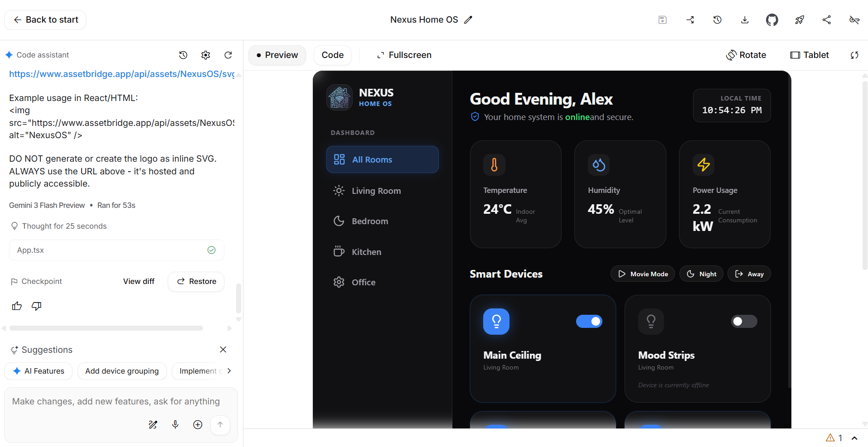
Task: Click the download project icon
Action: pyautogui.click(x=745, y=19)
